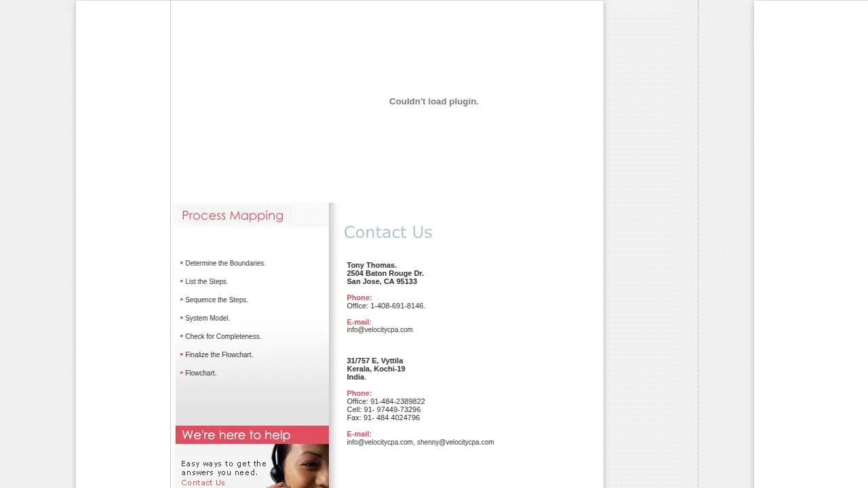
Task: Click the "San Jose, CA 95133" line
Action: tap(382, 281)
